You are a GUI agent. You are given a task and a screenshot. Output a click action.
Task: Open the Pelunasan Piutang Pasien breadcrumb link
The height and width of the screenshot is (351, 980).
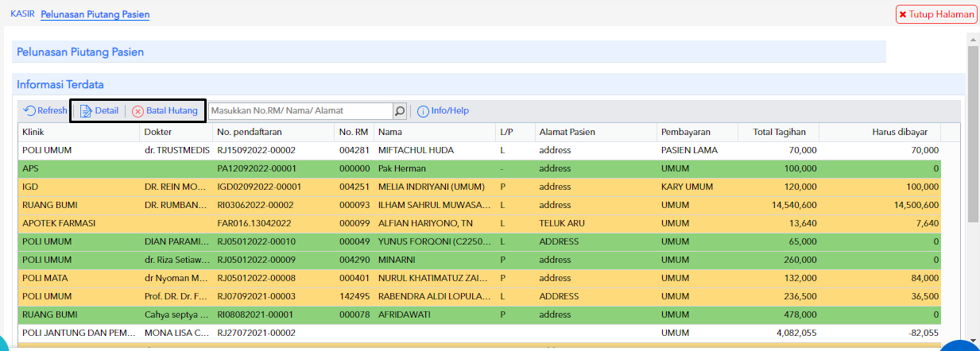tap(95, 14)
